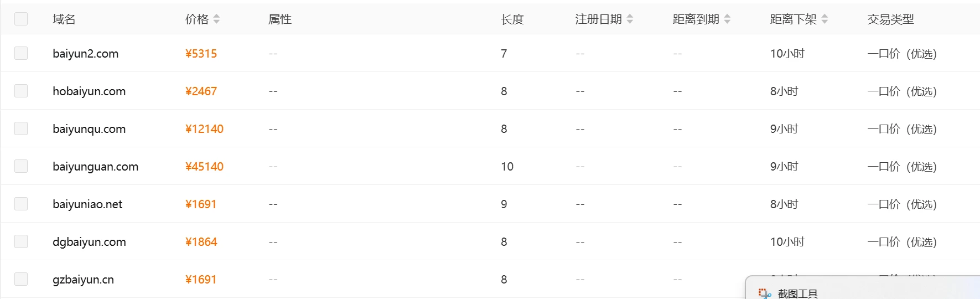Mark the hobaiyun.com checkbox
Image resolution: width=980 pixels, height=299 pixels.
click(x=21, y=91)
